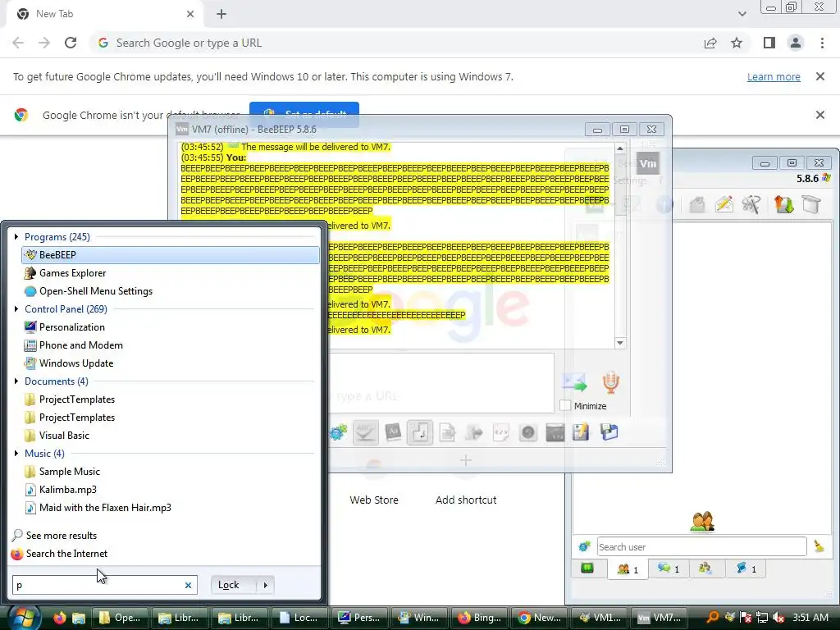Open a new Chrome tab

tap(221, 15)
